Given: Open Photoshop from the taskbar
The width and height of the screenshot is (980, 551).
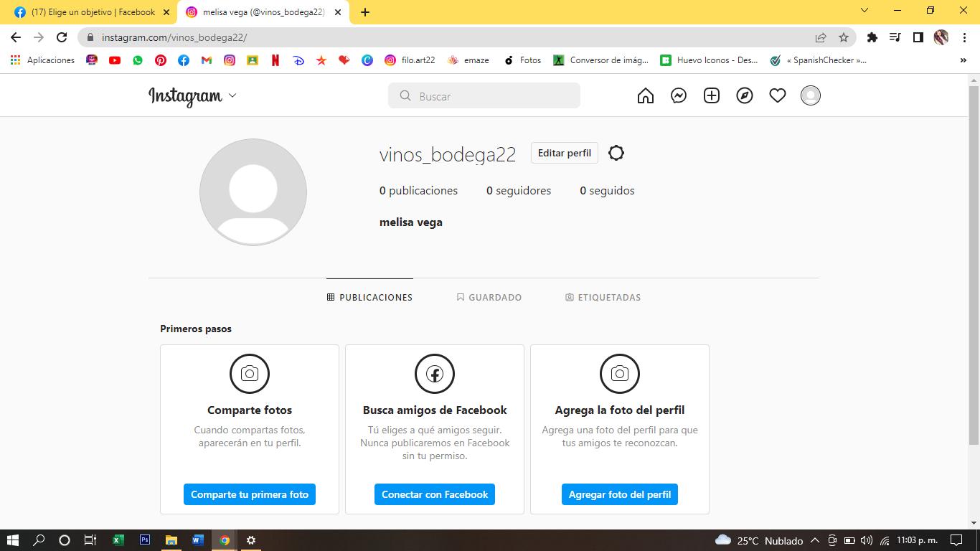Looking at the screenshot, I should point(145,540).
